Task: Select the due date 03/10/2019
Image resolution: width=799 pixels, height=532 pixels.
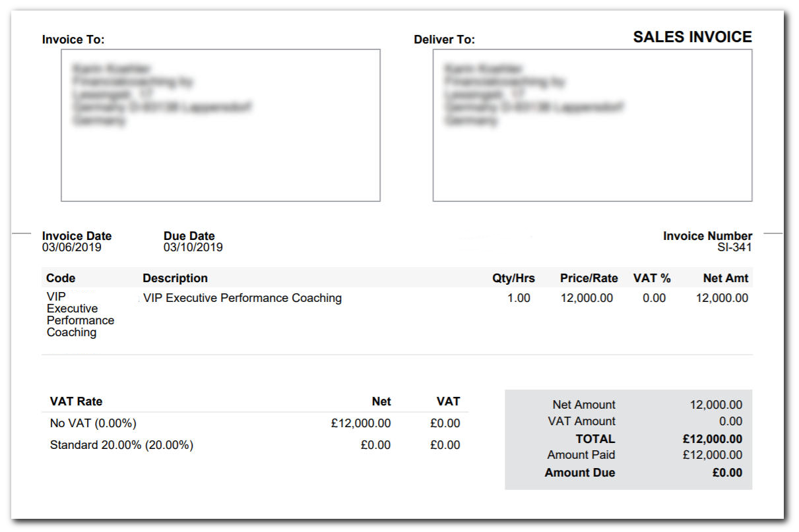Action: [x=193, y=248]
